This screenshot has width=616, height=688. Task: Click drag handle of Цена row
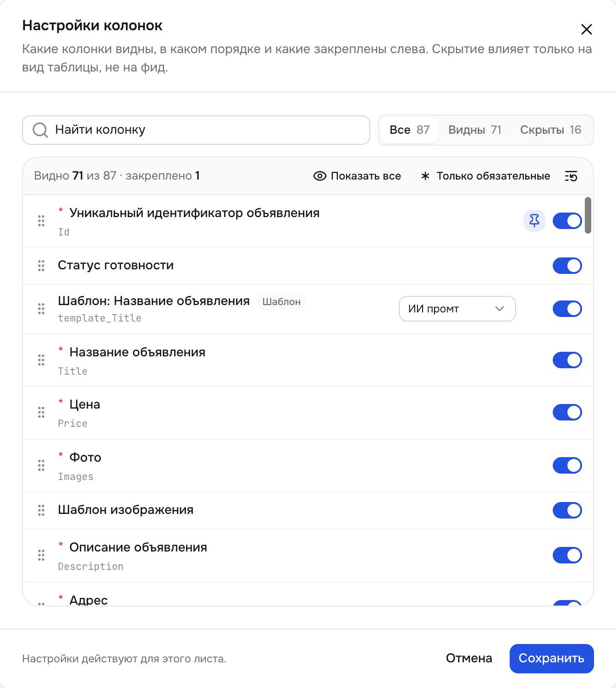click(41, 412)
